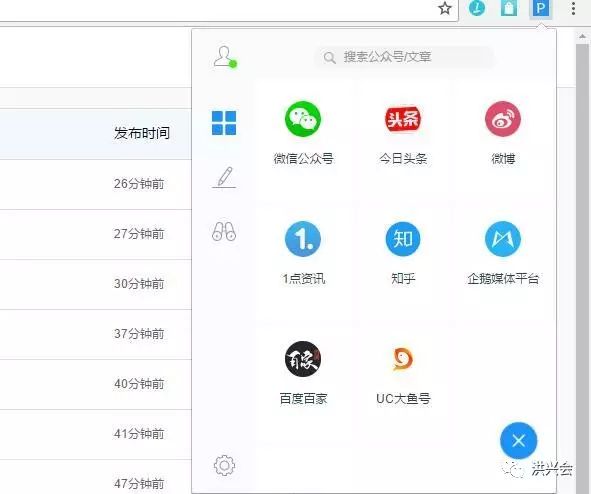Open the 1点资讯 platform icon

coord(303,239)
